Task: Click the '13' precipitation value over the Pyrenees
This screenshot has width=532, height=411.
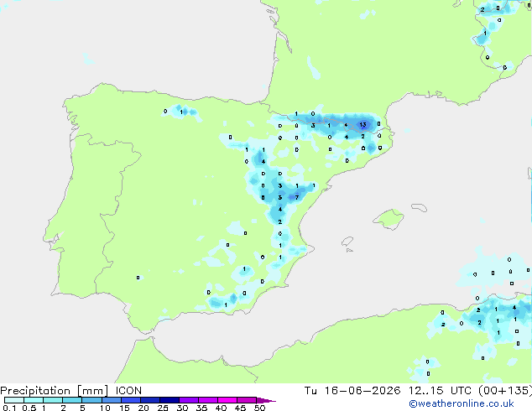Action: pyautogui.click(x=362, y=125)
